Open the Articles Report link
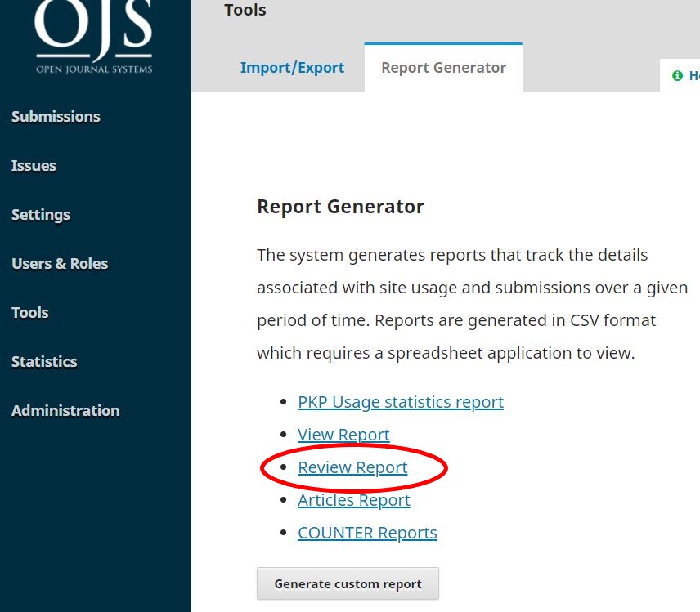 pyautogui.click(x=354, y=500)
